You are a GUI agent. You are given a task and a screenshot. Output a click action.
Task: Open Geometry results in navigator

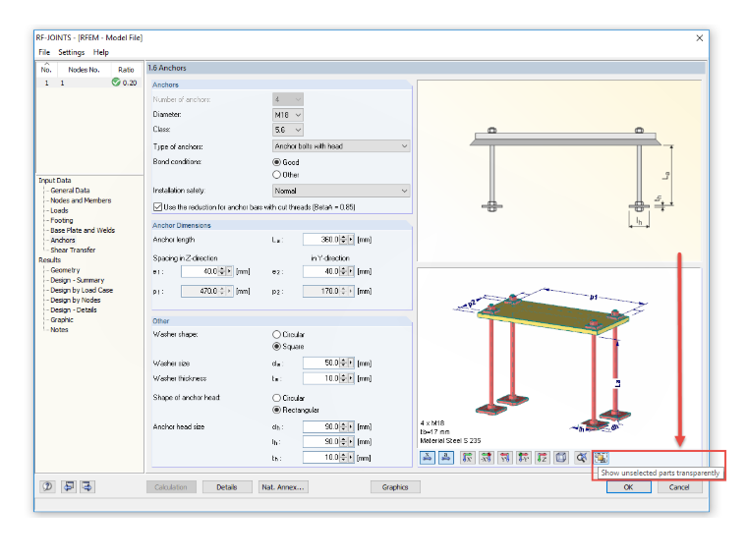click(x=65, y=270)
